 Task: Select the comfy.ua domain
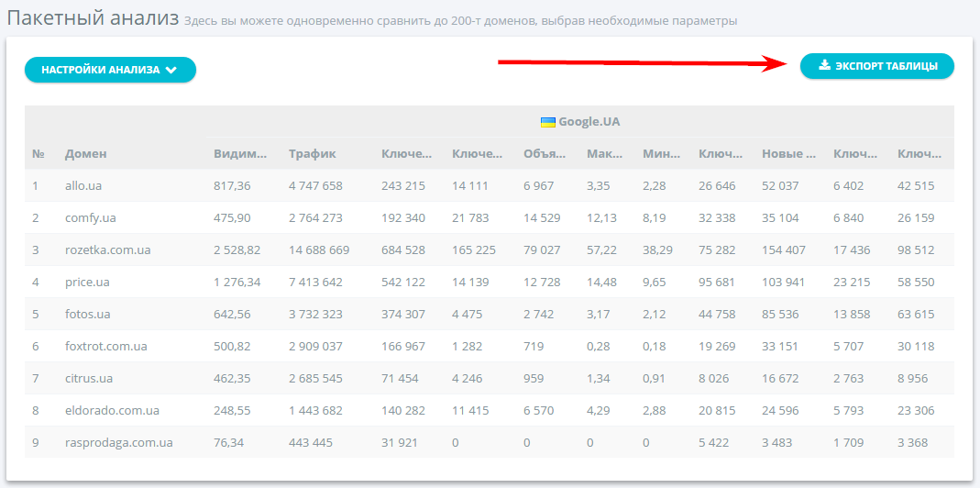[x=90, y=218]
